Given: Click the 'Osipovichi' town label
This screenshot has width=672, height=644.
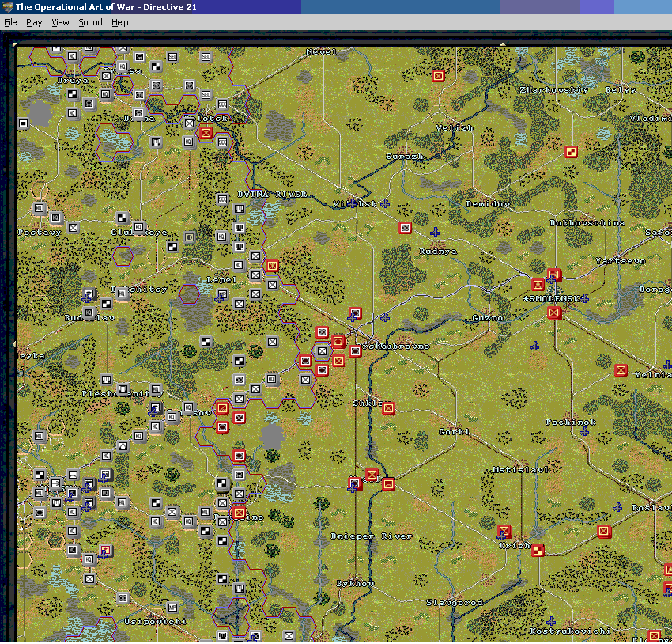Looking at the screenshot, I should [x=155, y=621].
